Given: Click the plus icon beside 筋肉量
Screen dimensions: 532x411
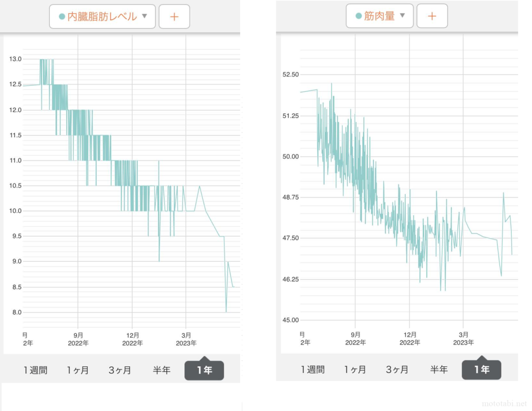Looking at the screenshot, I should coord(432,16).
